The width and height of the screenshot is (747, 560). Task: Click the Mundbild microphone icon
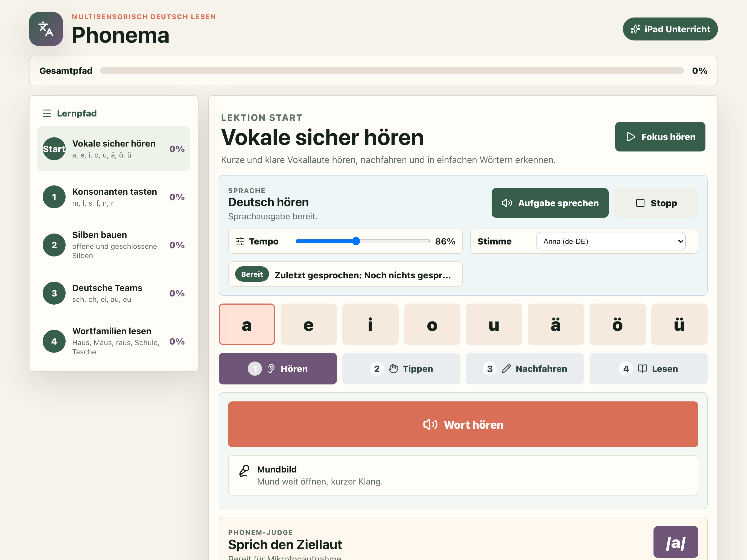pyautogui.click(x=244, y=471)
